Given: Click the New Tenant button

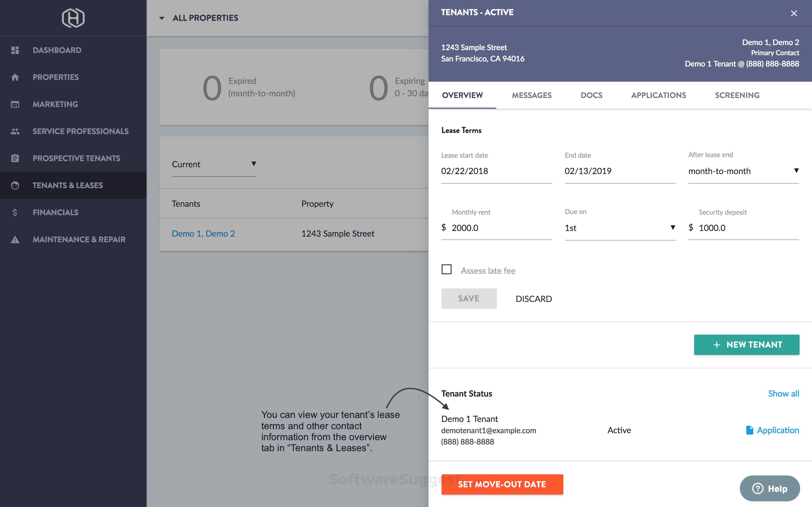Looking at the screenshot, I should pos(746,345).
